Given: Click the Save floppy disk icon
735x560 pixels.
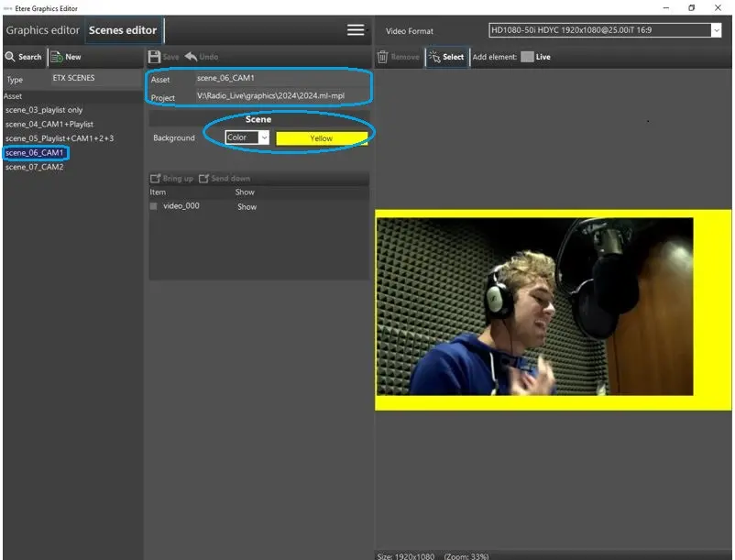Looking at the screenshot, I should point(154,57).
